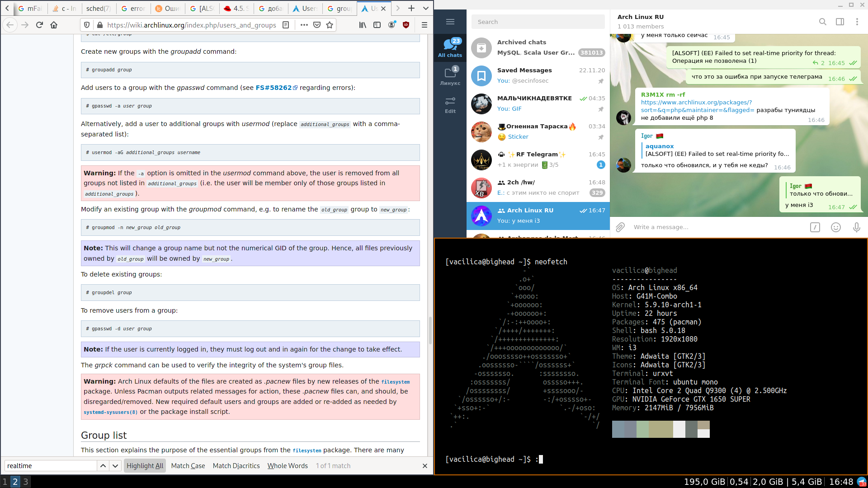Viewport: 868px width, 488px height.
Task: Open the systemd-sysusers(8) man link
Action: point(110,412)
